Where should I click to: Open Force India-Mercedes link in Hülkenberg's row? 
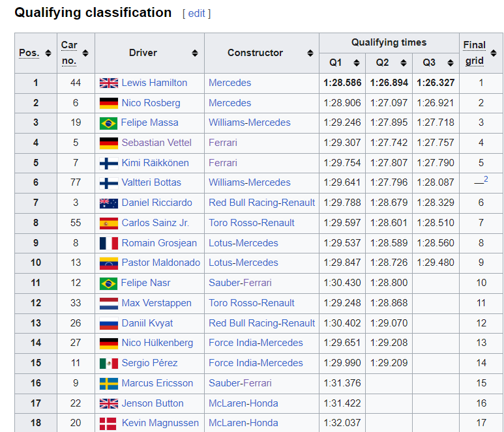tap(256, 343)
